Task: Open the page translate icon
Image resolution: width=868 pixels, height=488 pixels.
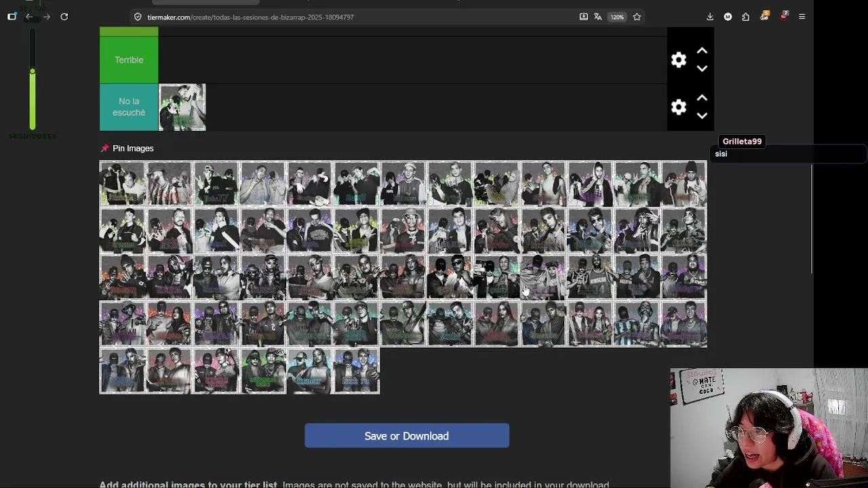Action: pos(598,17)
